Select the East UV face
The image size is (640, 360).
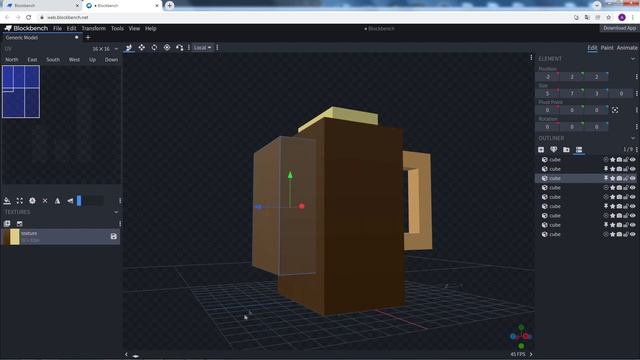(32, 60)
